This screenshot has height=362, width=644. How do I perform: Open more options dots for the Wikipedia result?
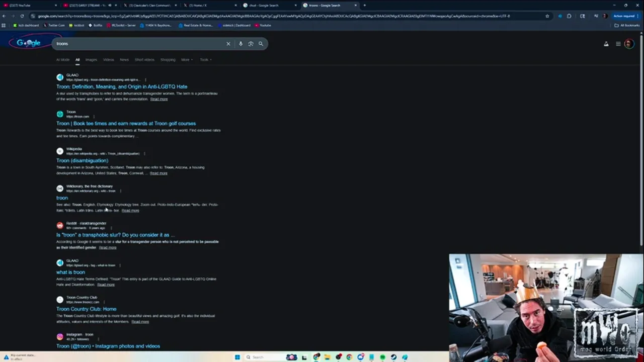point(144,153)
